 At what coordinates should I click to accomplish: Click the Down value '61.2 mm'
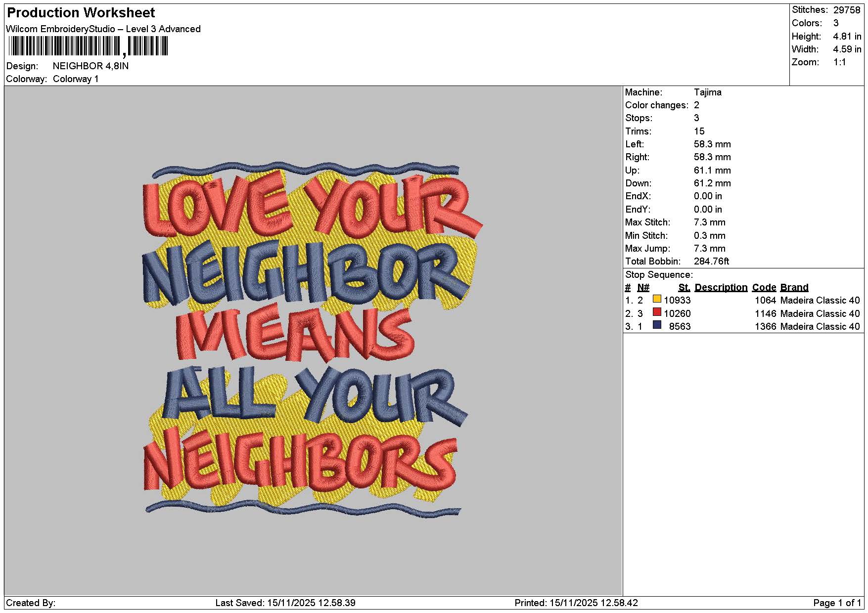click(712, 183)
